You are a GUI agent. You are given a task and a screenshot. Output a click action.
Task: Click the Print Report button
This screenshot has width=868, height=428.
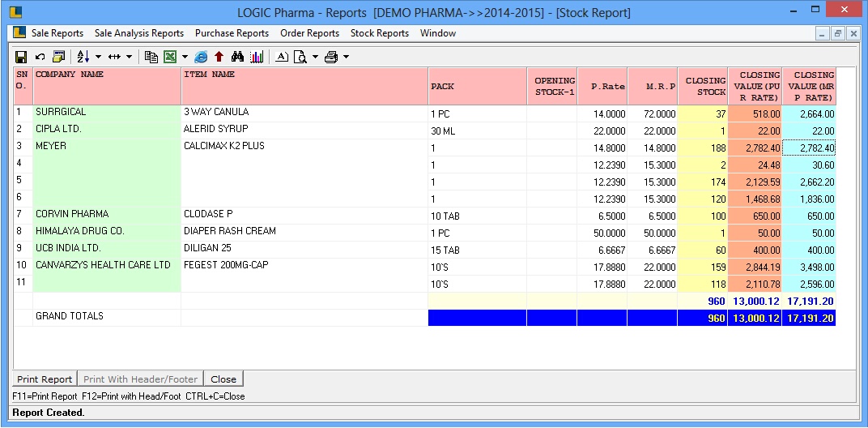[45, 379]
